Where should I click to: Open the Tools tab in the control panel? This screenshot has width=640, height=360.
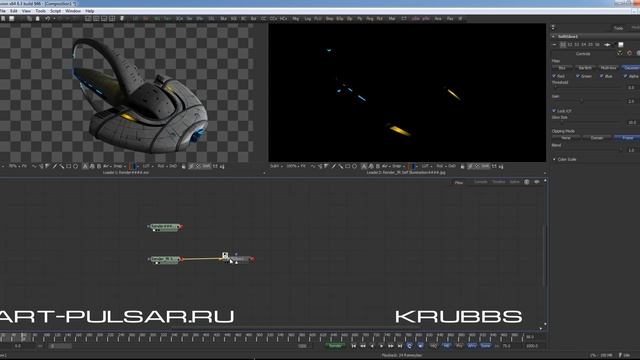(x=618, y=28)
